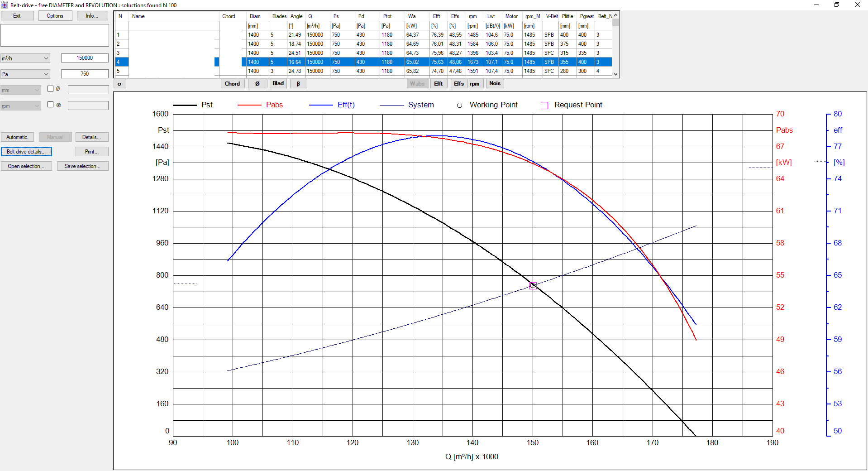Image resolution: width=868 pixels, height=471 pixels.
Task: Click the flow rate field showing 150000
Action: click(x=85, y=58)
